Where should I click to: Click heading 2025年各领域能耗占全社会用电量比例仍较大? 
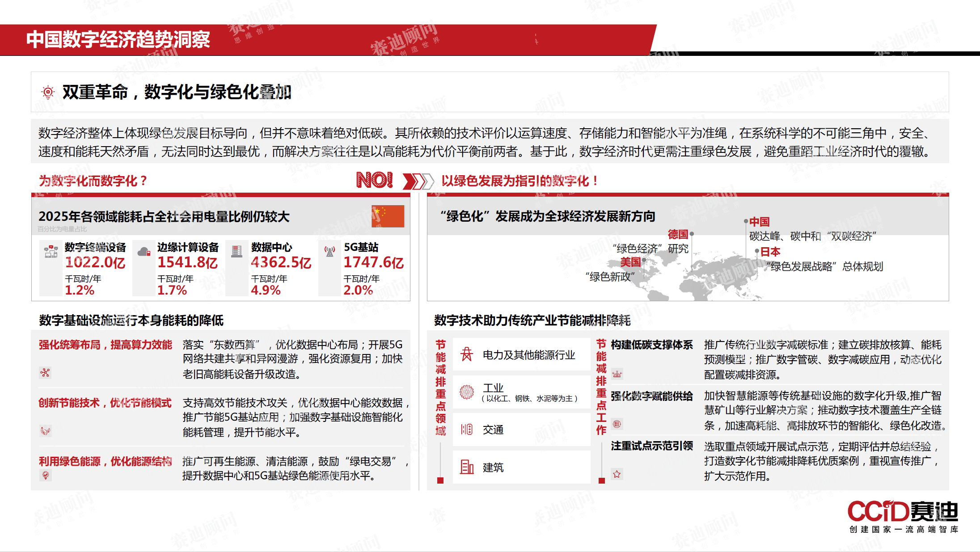tap(164, 217)
